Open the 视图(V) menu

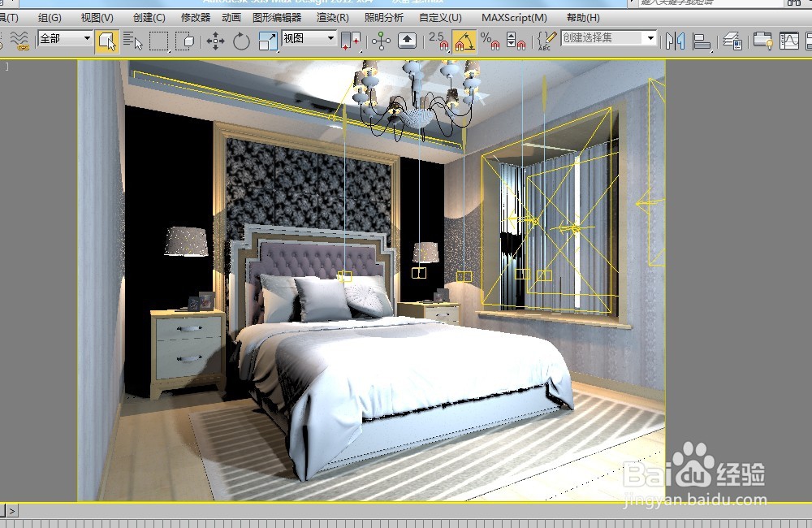tap(97, 18)
